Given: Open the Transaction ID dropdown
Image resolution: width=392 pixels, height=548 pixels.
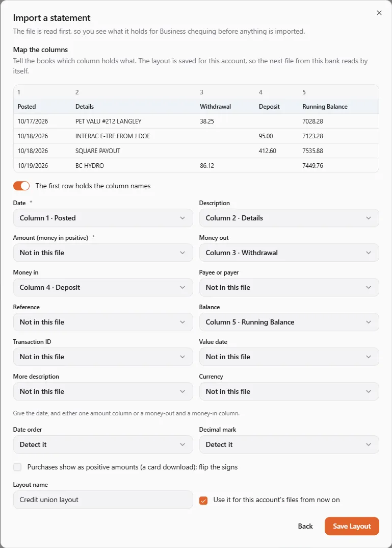Looking at the screenshot, I should (x=103, y=357).
